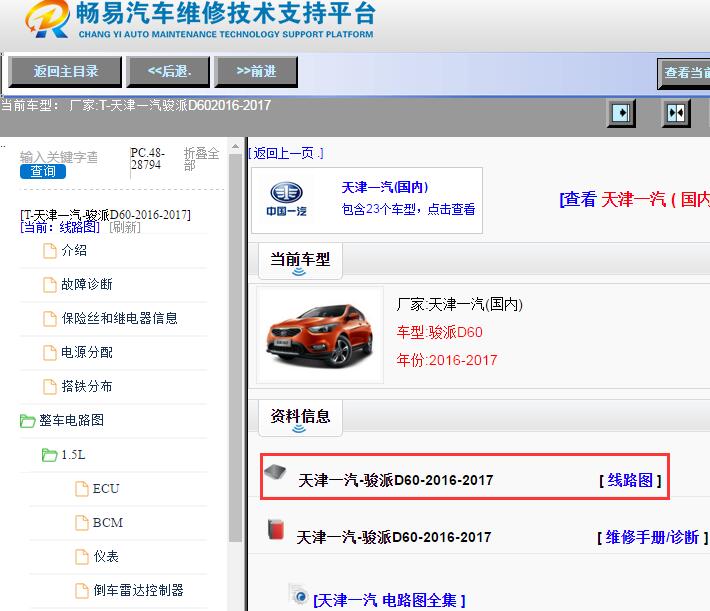The width and height of the screenshot is (710, 611).
Task: Click 折叠全部 to collapse all tree nodes
Action: pos(201,159)
